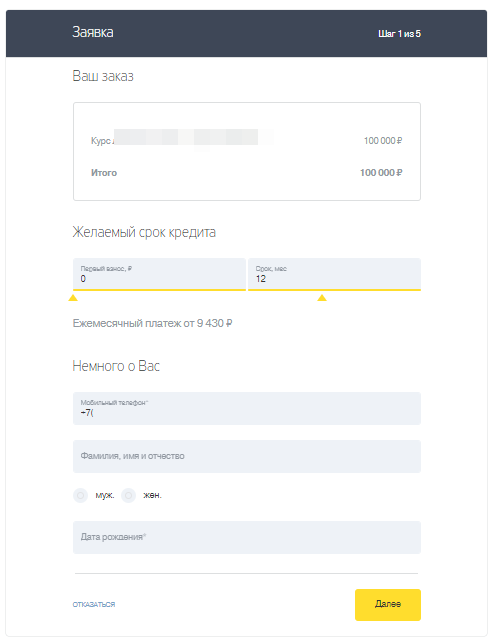Click the Желаемый срок кредита heading

[x=144, y=232]
